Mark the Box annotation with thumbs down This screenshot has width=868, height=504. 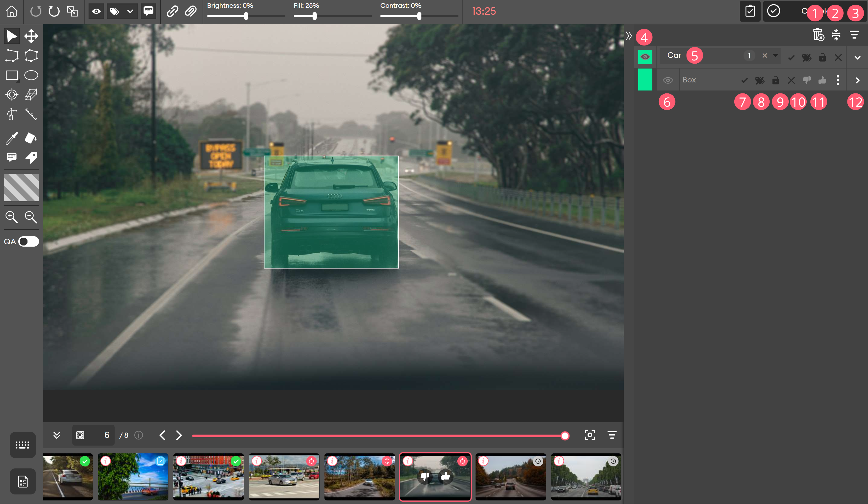point(807,80)
